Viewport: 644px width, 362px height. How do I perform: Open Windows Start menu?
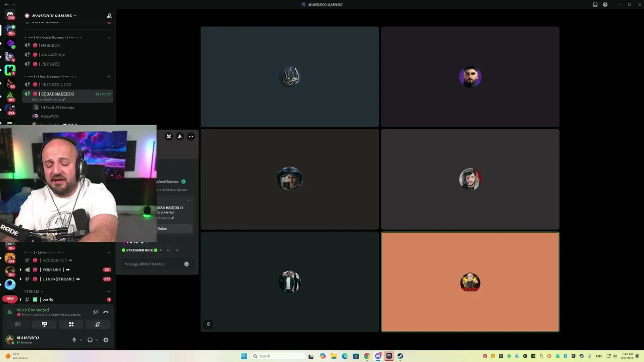pos(244,356)
